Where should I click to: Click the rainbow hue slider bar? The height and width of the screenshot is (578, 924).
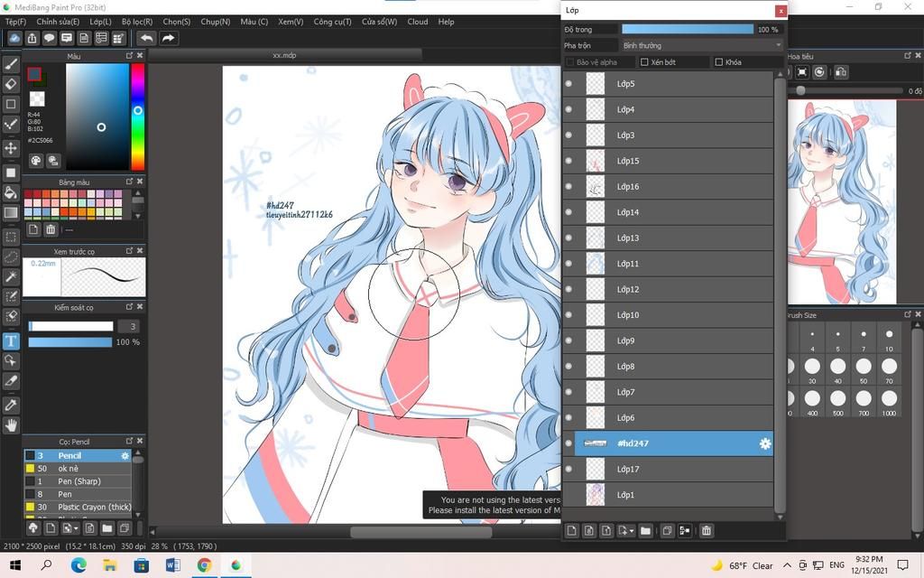point(137,117)
